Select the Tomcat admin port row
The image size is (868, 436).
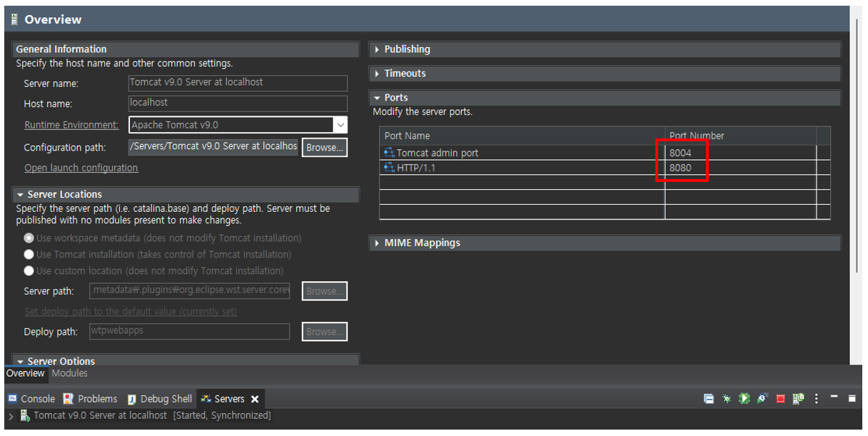(x=605, y=153)
